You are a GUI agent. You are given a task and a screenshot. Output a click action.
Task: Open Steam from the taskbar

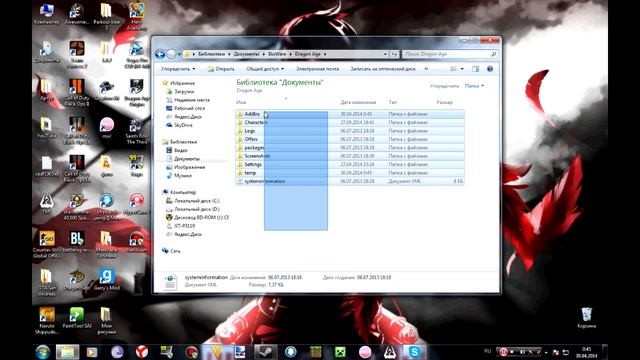tap(265, 351)
